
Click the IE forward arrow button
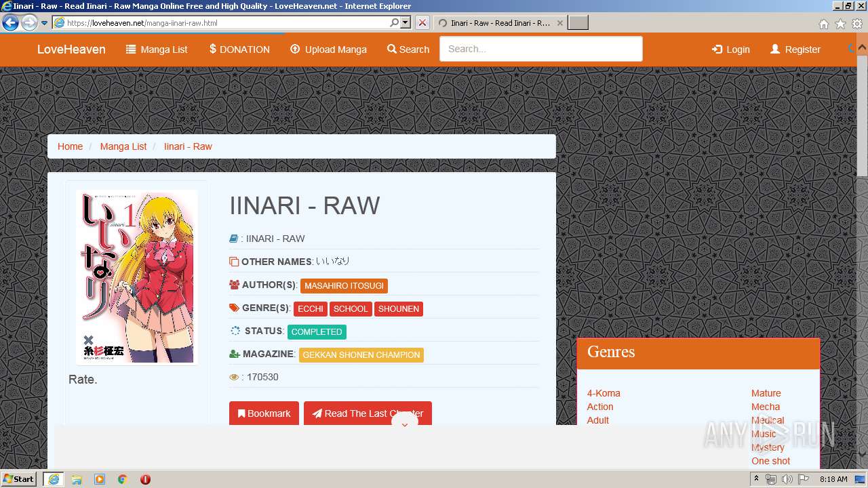coord(29,22)
